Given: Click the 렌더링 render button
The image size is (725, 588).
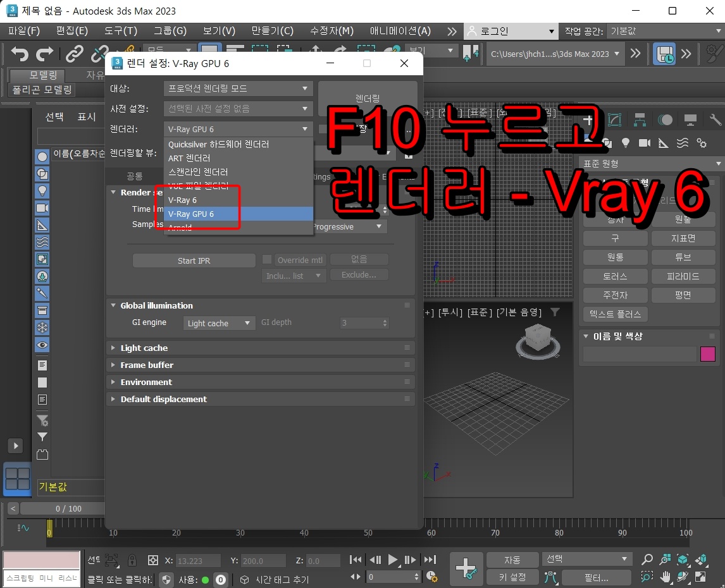Looking at the screenshot, I should coord(368,98).
